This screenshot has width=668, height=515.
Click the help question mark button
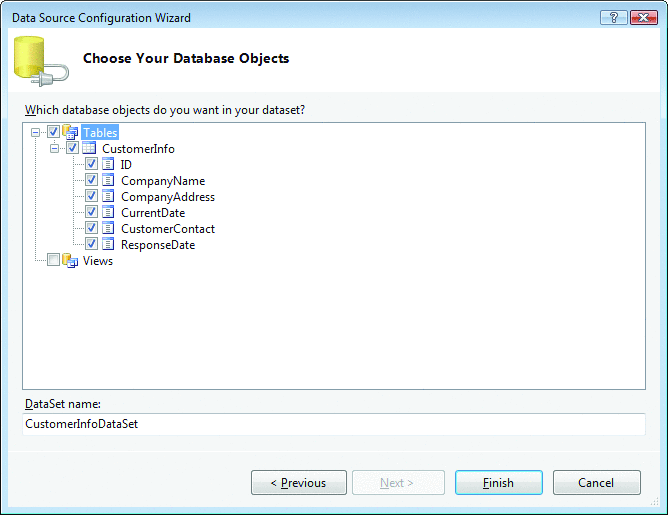[614, 17]
